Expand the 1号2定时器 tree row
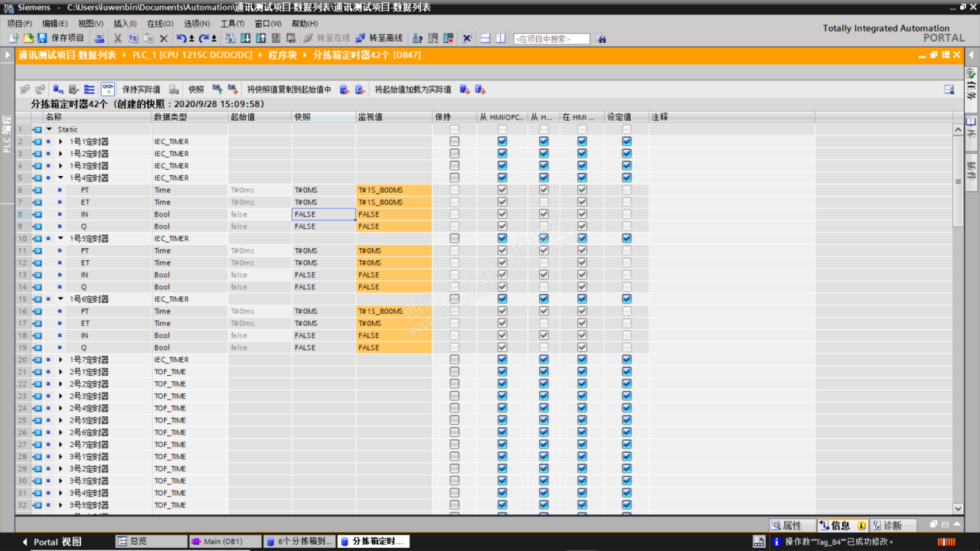This screenshot has height=551, width=980. pyautogui.click(x=60, y=154)
